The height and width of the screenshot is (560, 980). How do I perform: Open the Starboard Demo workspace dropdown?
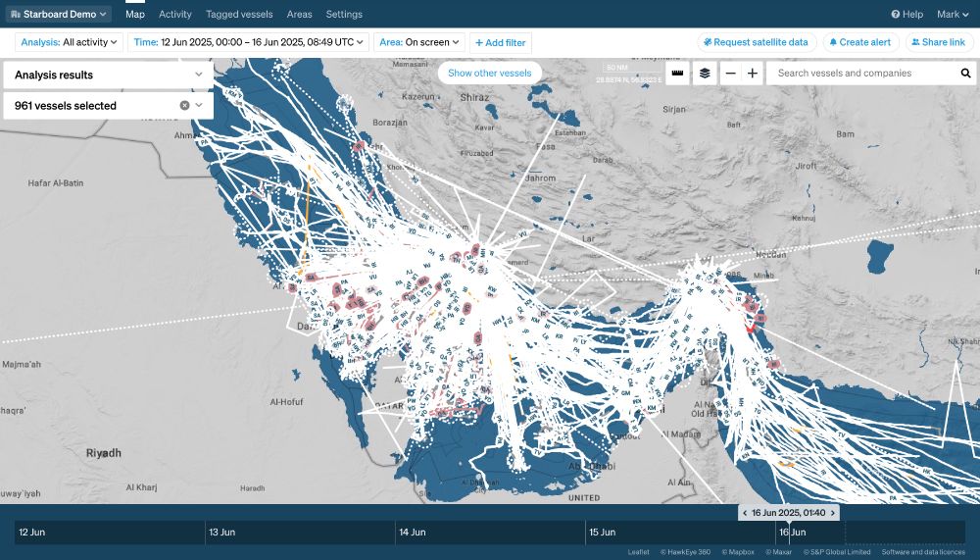[x=59, y=14]
